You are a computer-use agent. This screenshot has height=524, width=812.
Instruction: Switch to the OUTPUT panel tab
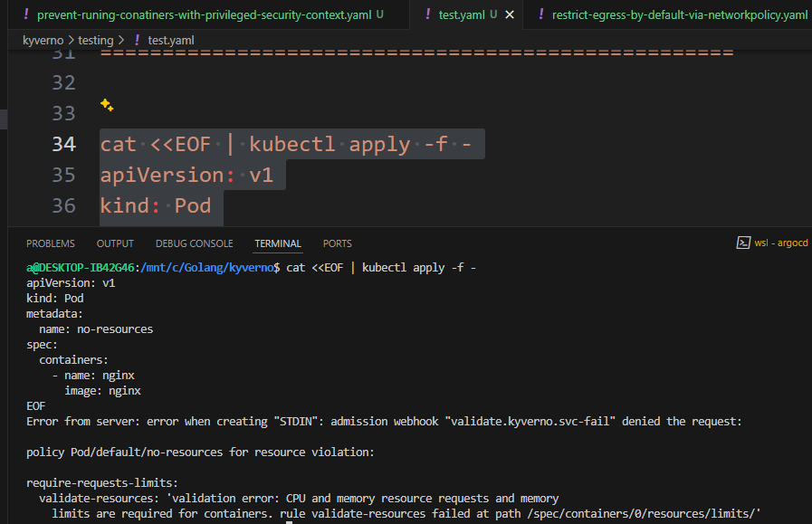tap(114, 243)
